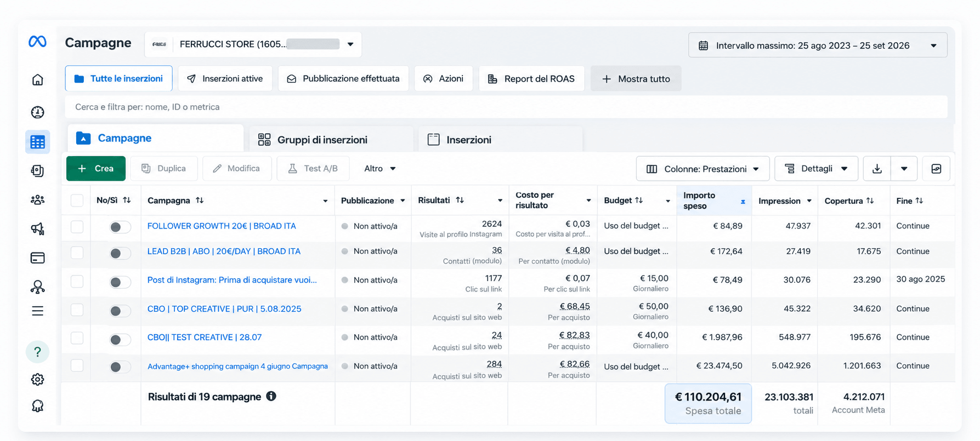Open the billing card icon
Viewport: 980px width, 441px height.
37,257
